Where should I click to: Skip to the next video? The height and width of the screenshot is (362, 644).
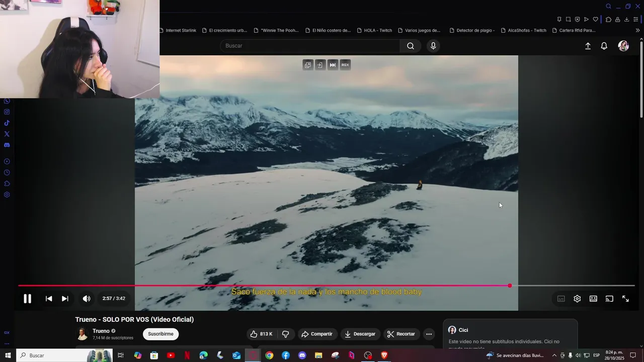(x=65, y=299)
